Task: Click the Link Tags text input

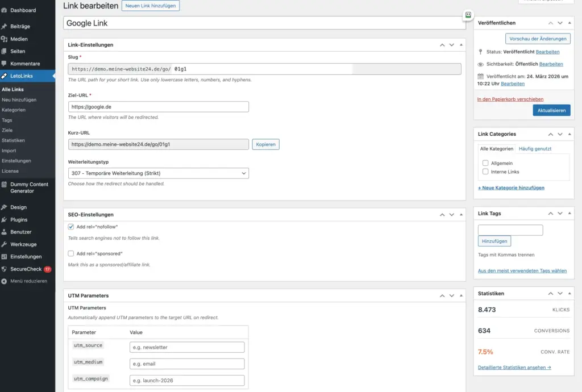Action: pos(510,230)
